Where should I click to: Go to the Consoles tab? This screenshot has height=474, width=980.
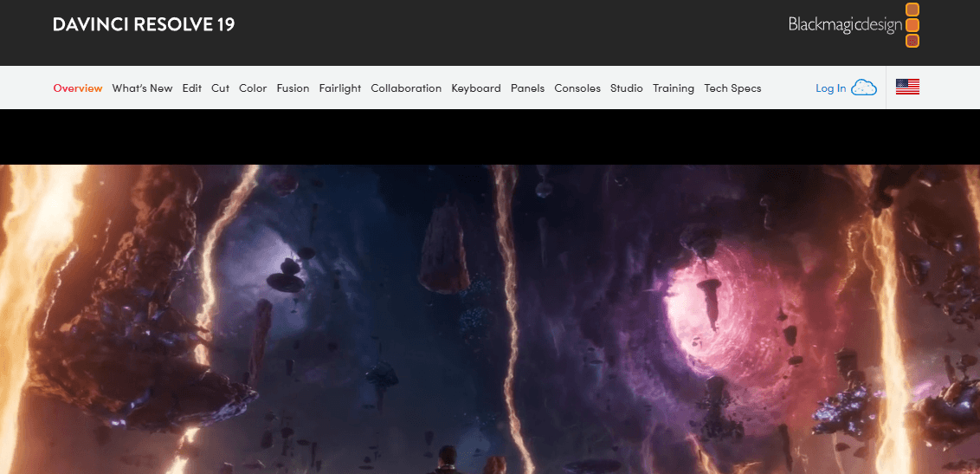pyautogui.click(x=577, y=88)
